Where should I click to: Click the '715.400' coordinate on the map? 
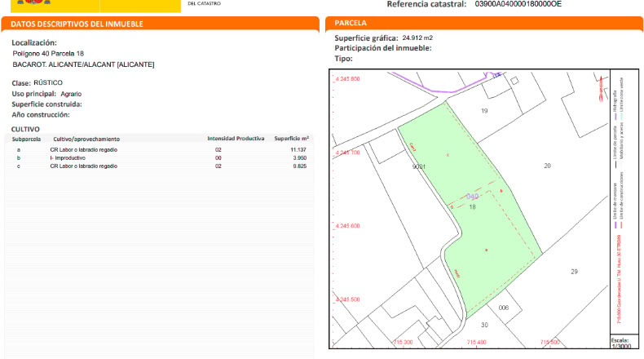pos(476,342)
